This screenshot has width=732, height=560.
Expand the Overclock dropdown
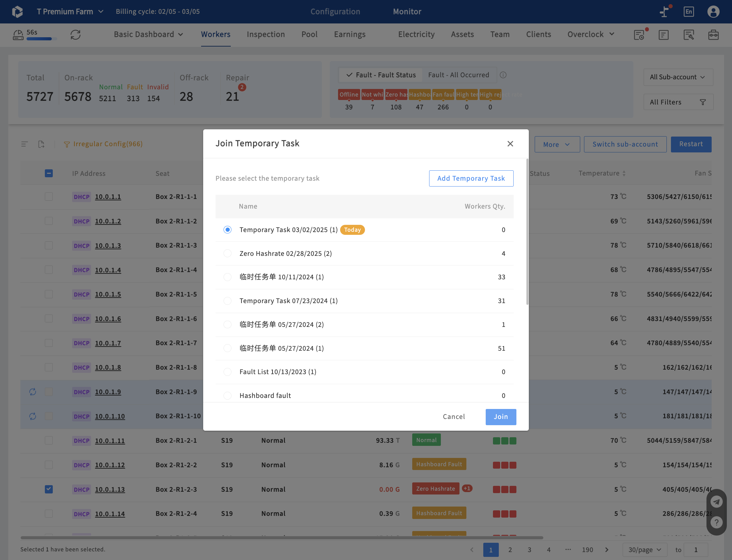(591, 34)
